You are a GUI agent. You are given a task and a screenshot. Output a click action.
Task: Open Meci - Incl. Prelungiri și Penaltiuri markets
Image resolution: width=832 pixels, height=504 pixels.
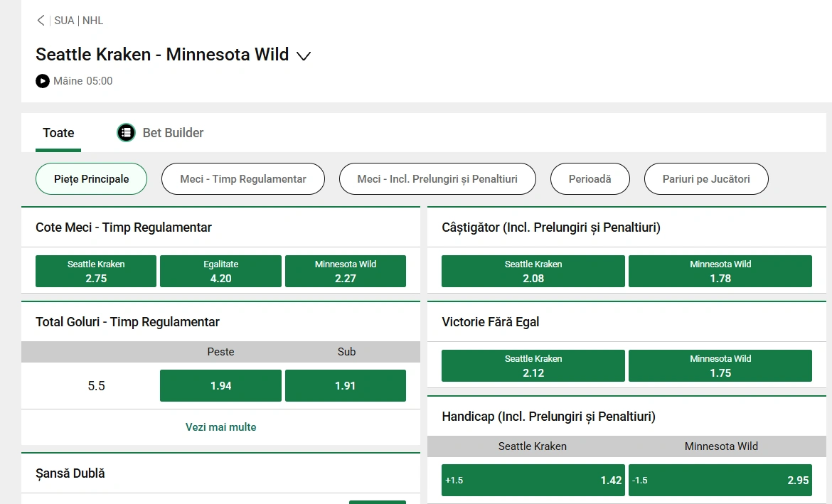click(437, 178)
